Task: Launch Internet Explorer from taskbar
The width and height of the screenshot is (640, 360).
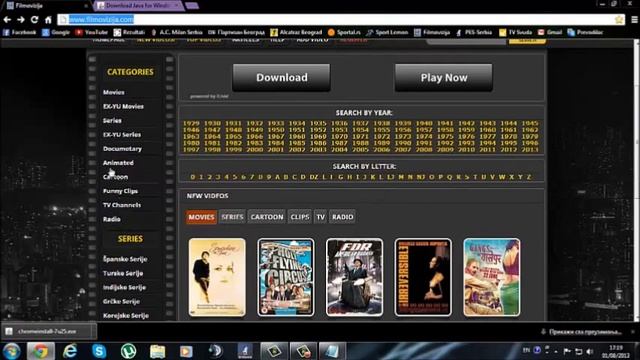Action: pyautogui.click(x=70, y=351)
